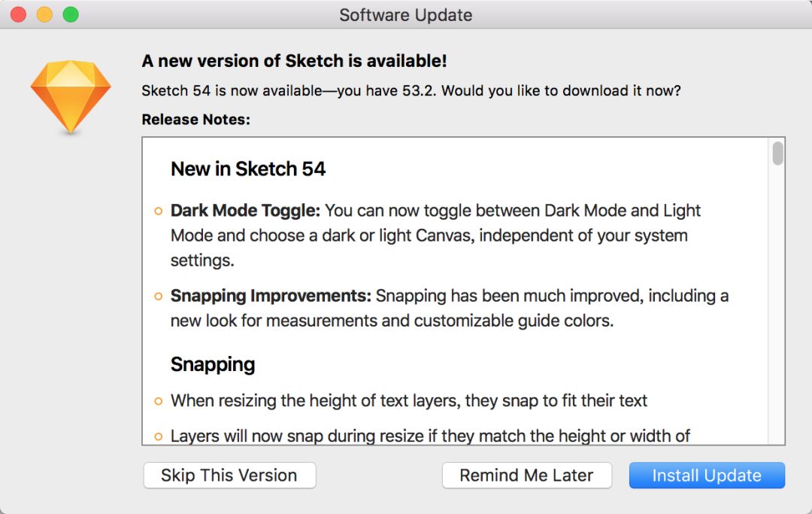The width and height of the screenshot is (812, 514).
Task: Click 'A new version of Sketch is available!' headline
Action: (294, 61)
